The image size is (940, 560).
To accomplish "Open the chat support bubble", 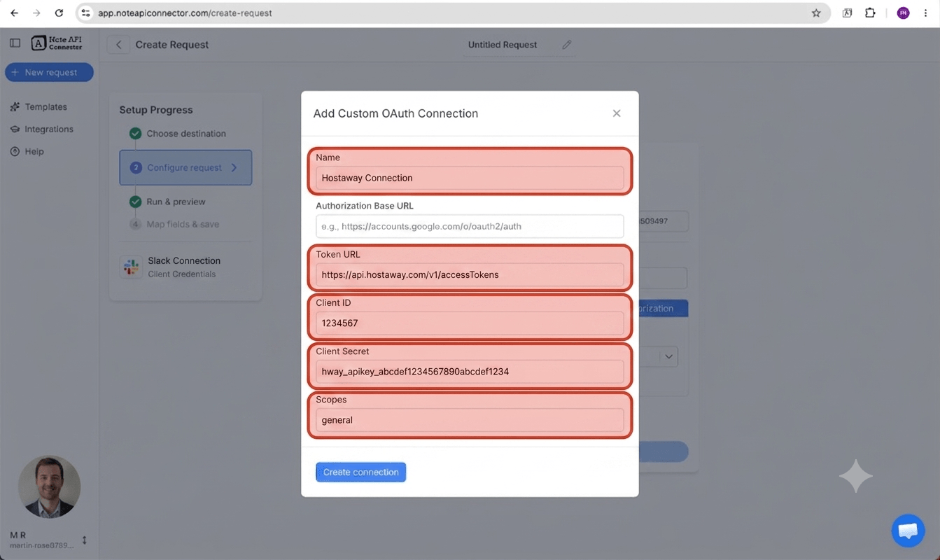I will pos(908,530).
